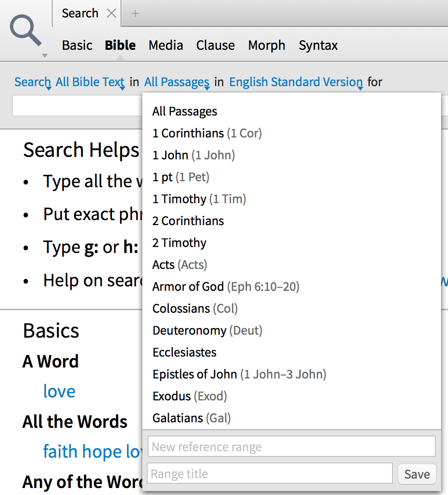448x495 pixels.
Task: Close the Search tab
Action: pyautogui.click(x=112, y=13)
